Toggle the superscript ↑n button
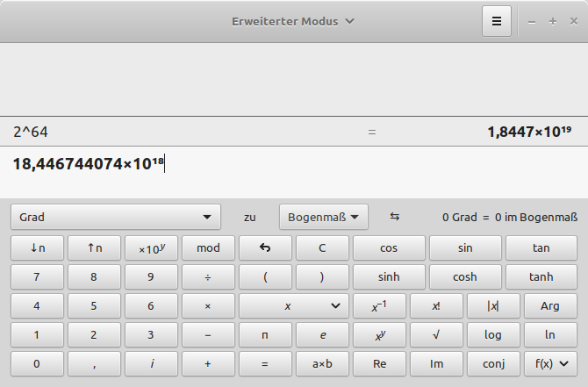The height and width of the screenshot is (387, 588). [x=94, y=248]
